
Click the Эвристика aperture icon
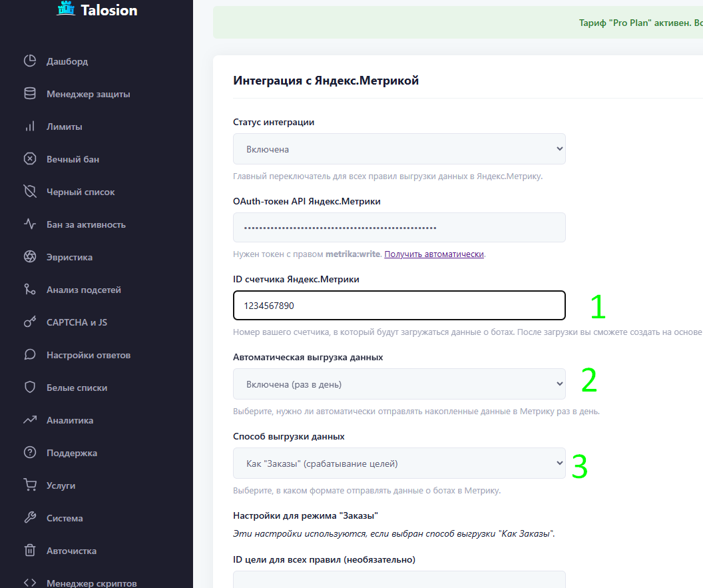(30, 257)
